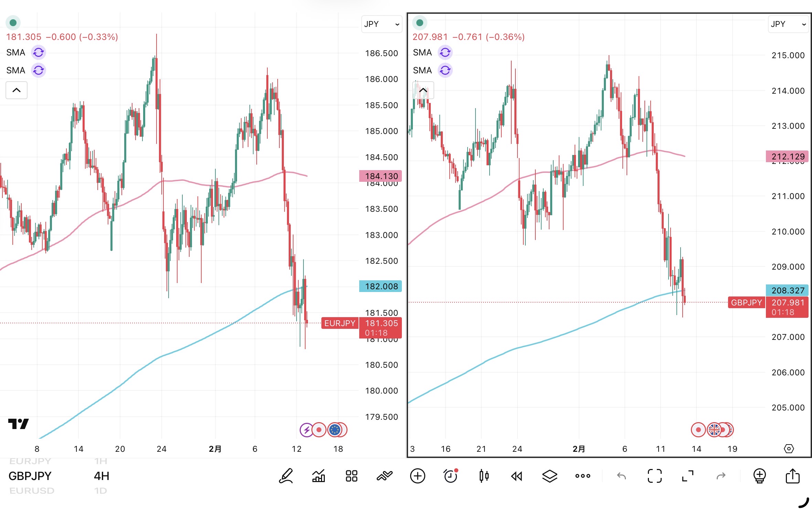Collapse the left chart indicator legend
812x511 pixels.
click(x=17, y=90)
